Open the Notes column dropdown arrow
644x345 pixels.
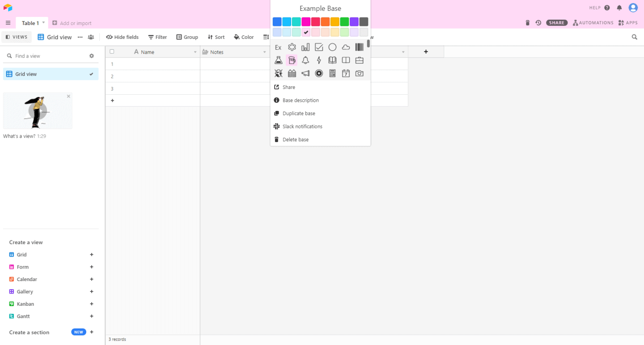pyautogui.click(x=265, y=52)
